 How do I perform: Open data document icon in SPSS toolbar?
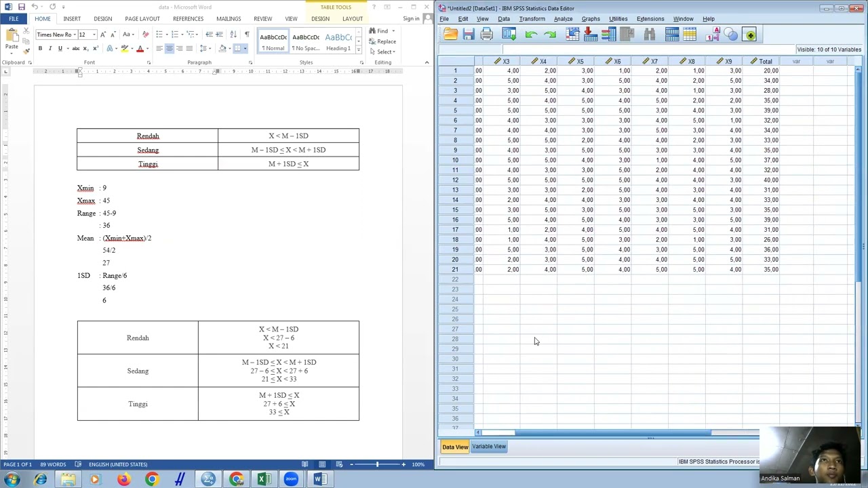[450, 35]
